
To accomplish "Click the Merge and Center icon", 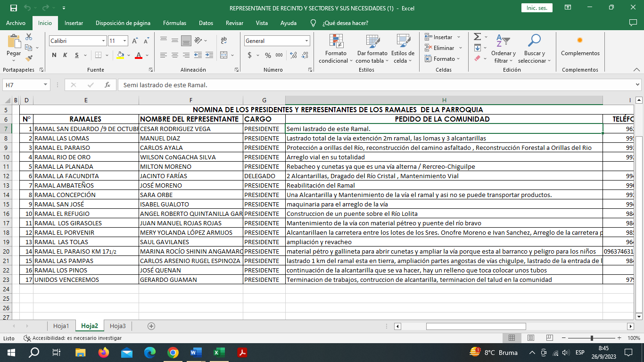I will coord(224,55).
